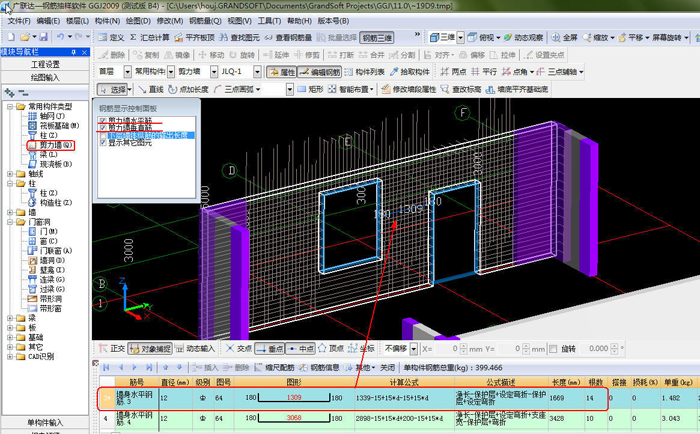Viewport: 700px width, 434px height.
Task: Open 不偏移 offset dropdown
Action: tap(414, 349)
